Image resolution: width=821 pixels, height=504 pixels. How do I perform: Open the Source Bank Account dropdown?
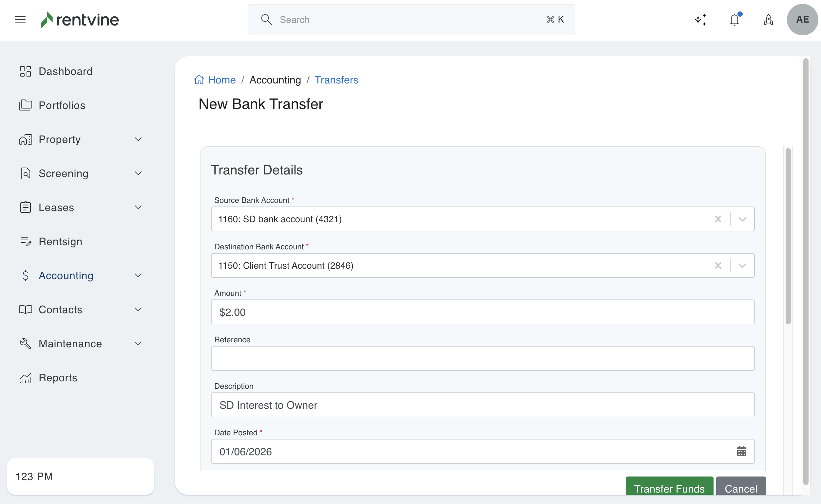742,219
